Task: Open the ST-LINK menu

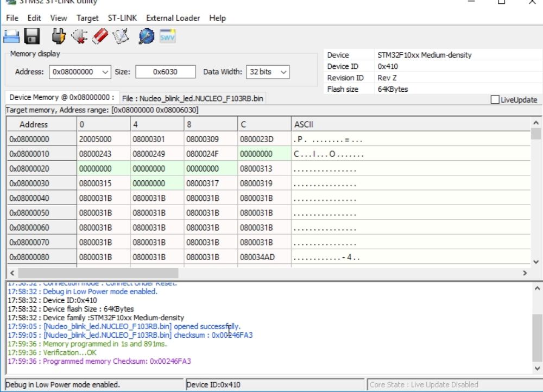Action: (x=122, y=18)
